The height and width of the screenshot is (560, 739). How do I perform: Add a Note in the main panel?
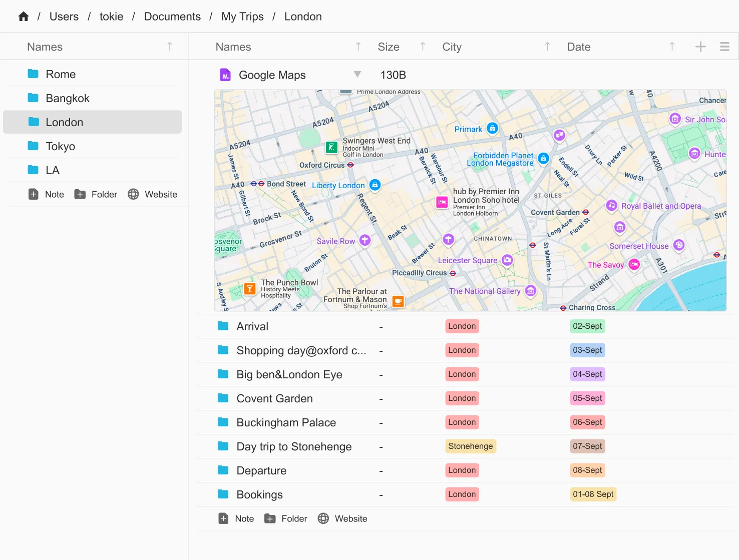[x=236, y=518]
